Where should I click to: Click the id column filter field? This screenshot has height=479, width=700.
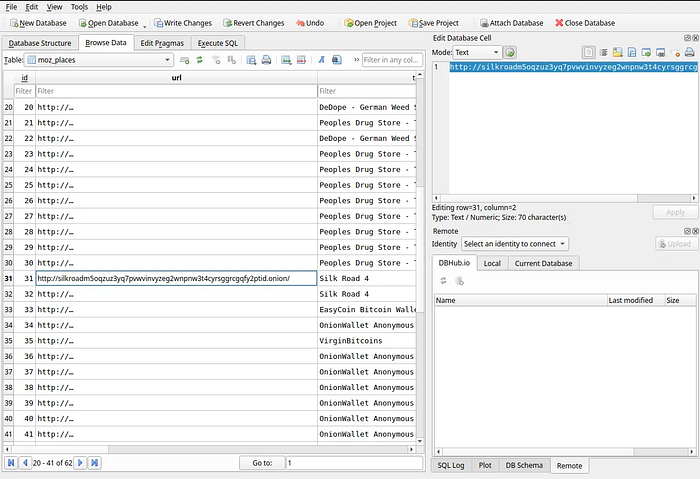coord(24,91)
